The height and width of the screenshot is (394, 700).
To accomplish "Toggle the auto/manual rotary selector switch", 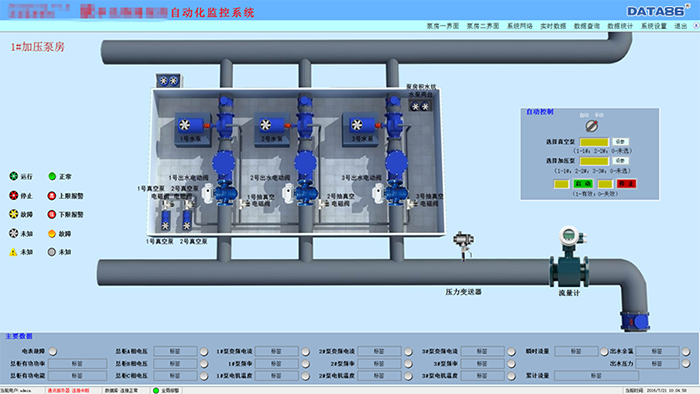I will [x=592, y=126].
